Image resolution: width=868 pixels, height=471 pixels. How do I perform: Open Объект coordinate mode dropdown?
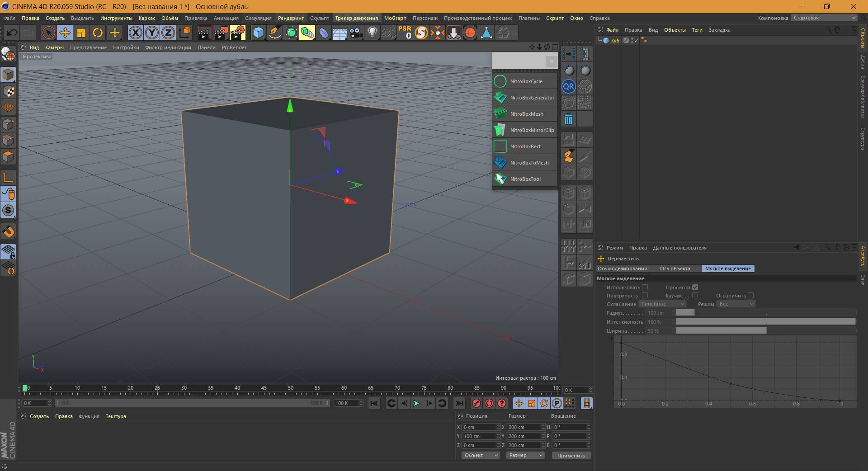pyautogui.click(x=480, y=455)
